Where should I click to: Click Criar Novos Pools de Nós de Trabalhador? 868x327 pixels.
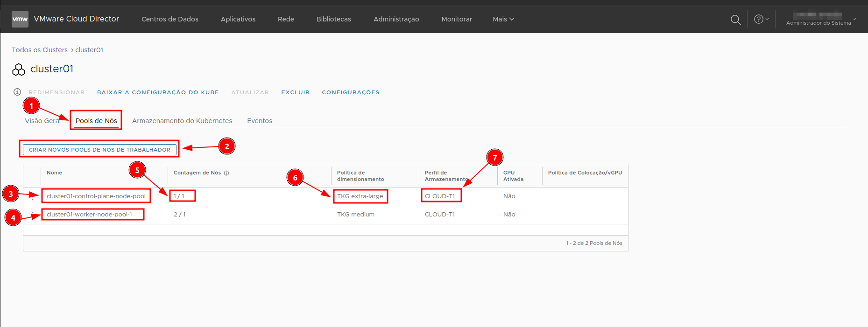tap(99, 150)
